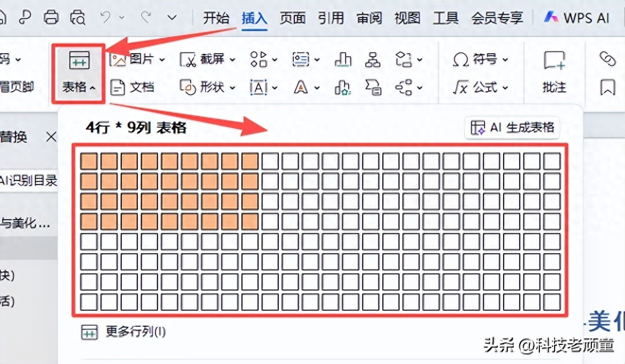Click 更多行列(I) option
The height and width of the screenshot is (364, 625).
click(123, 332)
